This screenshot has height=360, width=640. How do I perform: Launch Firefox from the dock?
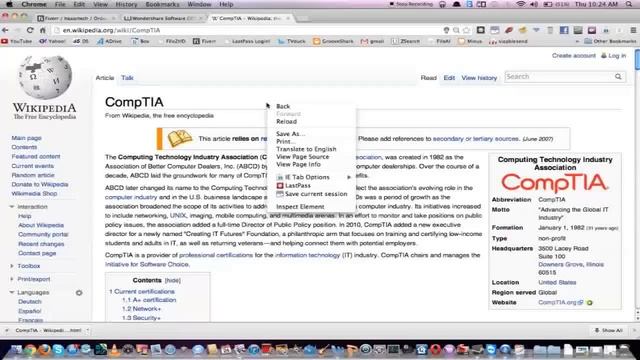coord(44,349)
